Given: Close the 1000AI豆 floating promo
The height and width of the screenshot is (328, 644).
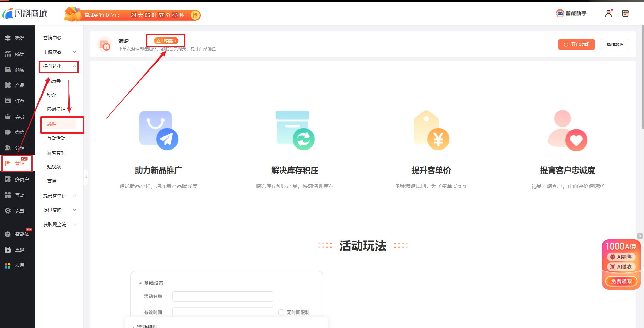Looking at the screenshot, I should 640,236.
